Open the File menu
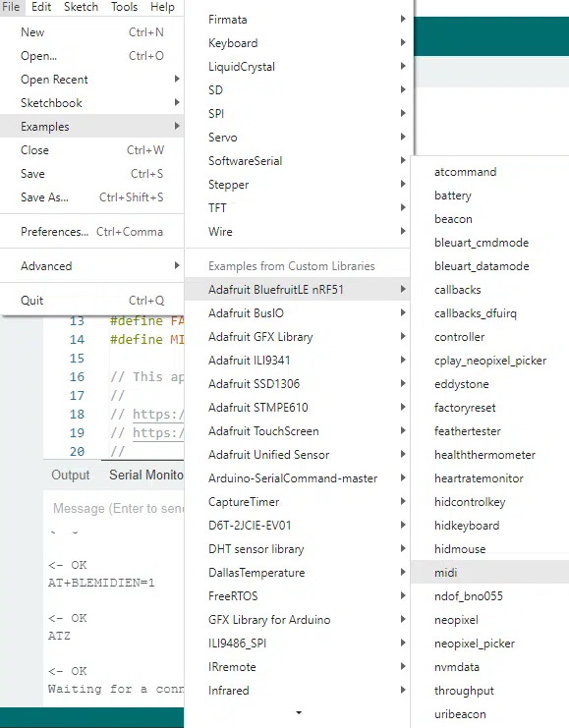The width and height of the screenshot is (569, 728). pyautogui.click(x=11, y=7)
